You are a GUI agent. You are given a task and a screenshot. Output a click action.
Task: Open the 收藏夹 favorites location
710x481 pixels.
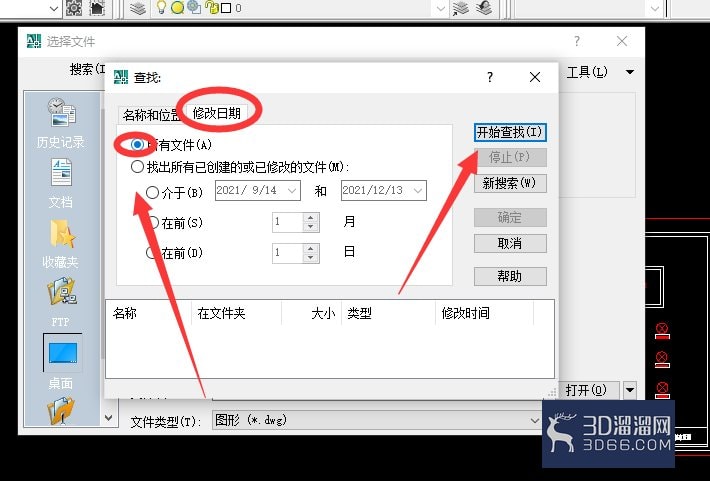coord(61,243)
